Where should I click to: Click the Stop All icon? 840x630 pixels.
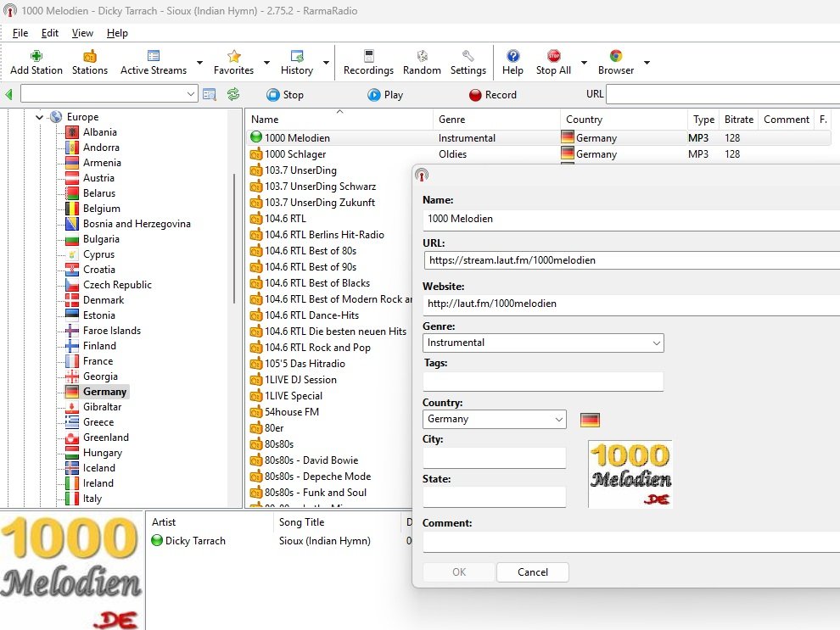click(x=553, y=56)
